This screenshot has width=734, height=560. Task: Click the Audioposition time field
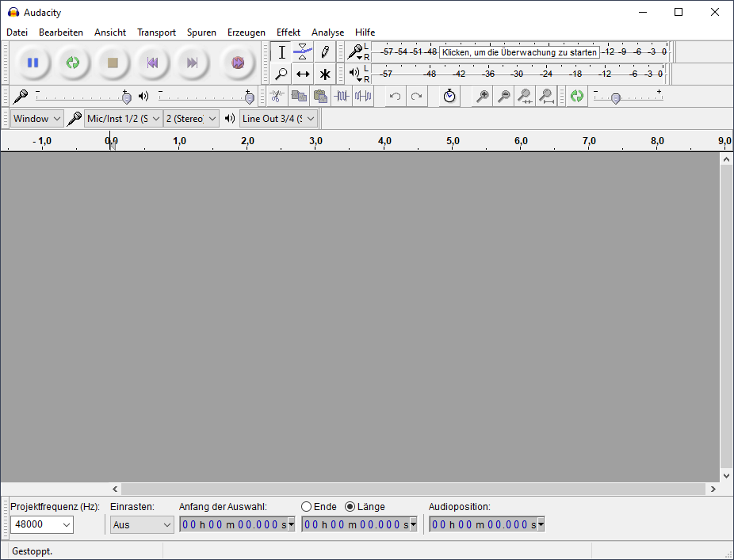(487, 524)
